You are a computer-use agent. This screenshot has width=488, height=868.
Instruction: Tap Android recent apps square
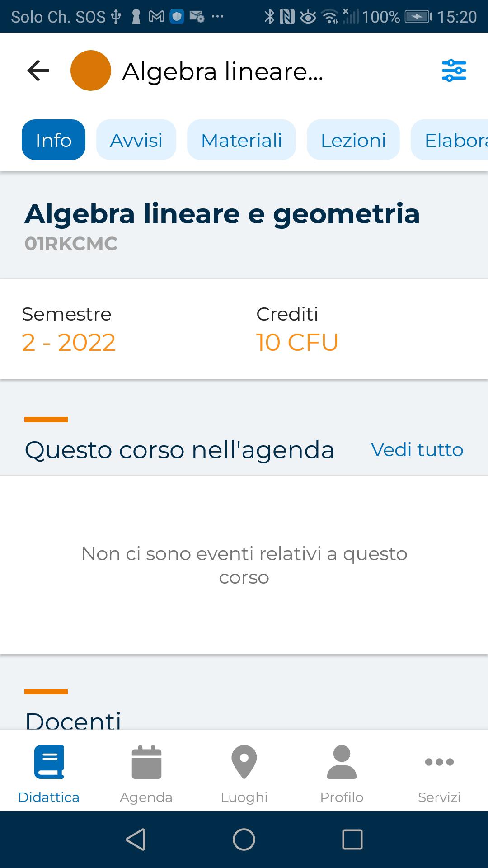point(352,840)
